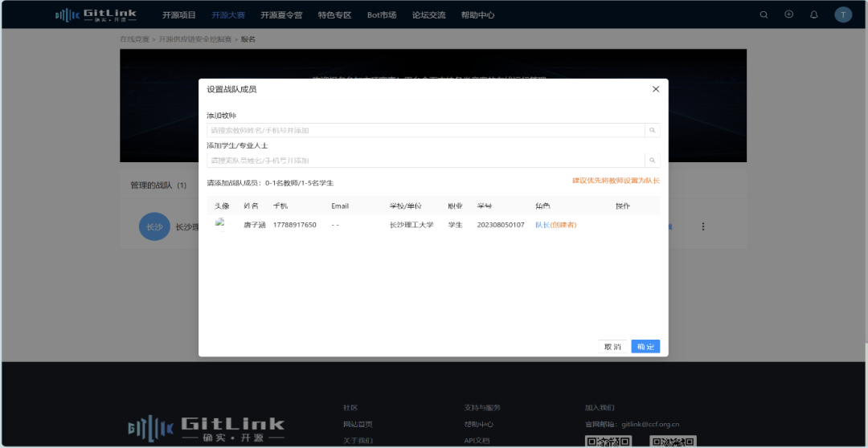
Task: Click the search icon in 添加教师 field
Action: [652, 130]
